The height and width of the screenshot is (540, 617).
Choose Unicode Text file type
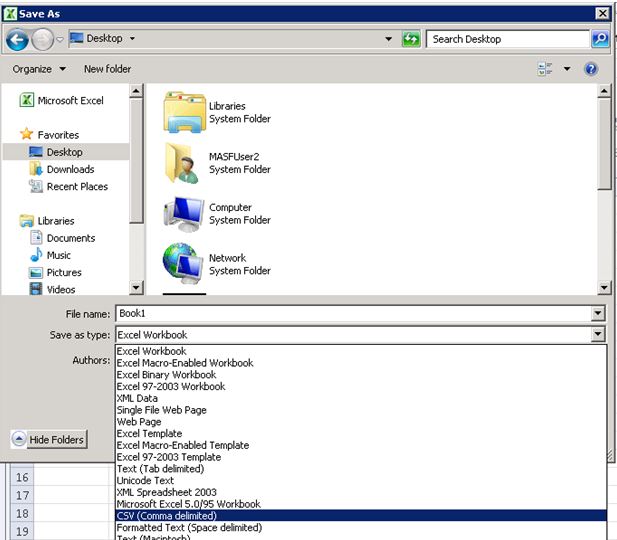[x=361, y=481]
